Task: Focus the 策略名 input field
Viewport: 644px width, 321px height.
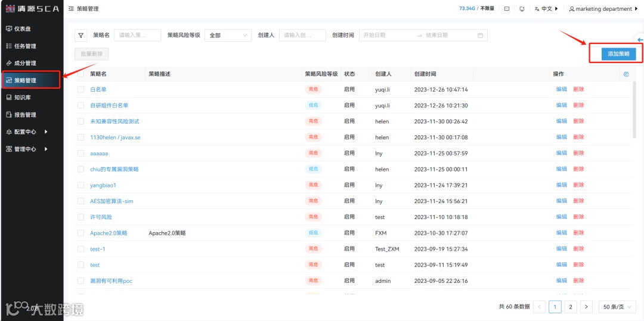Action: coord(138,35)
